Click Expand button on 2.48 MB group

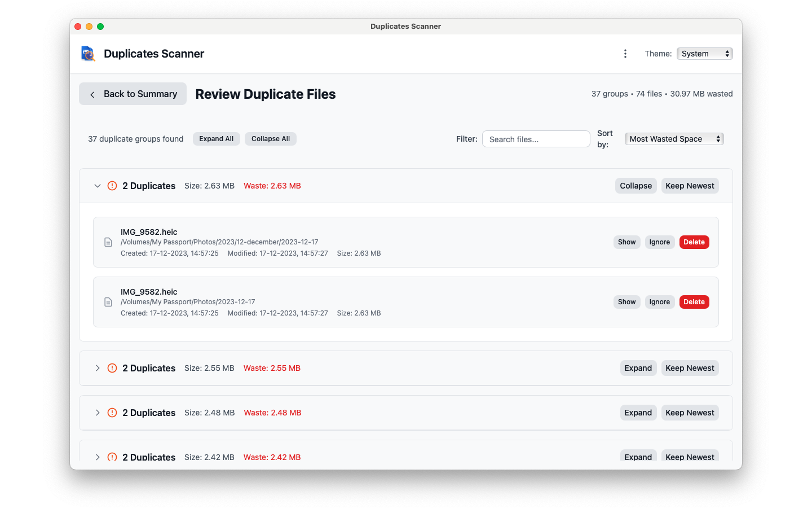(638, 413)
